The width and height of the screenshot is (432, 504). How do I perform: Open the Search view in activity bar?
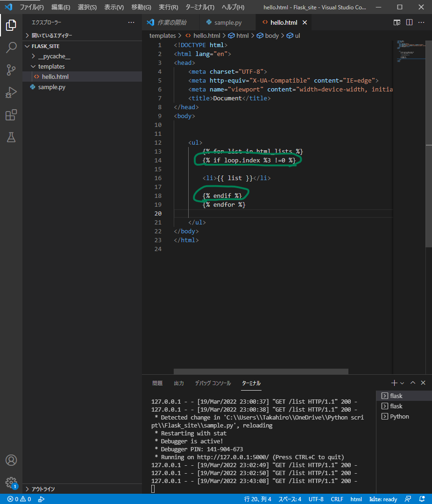(x=11, y=48)
